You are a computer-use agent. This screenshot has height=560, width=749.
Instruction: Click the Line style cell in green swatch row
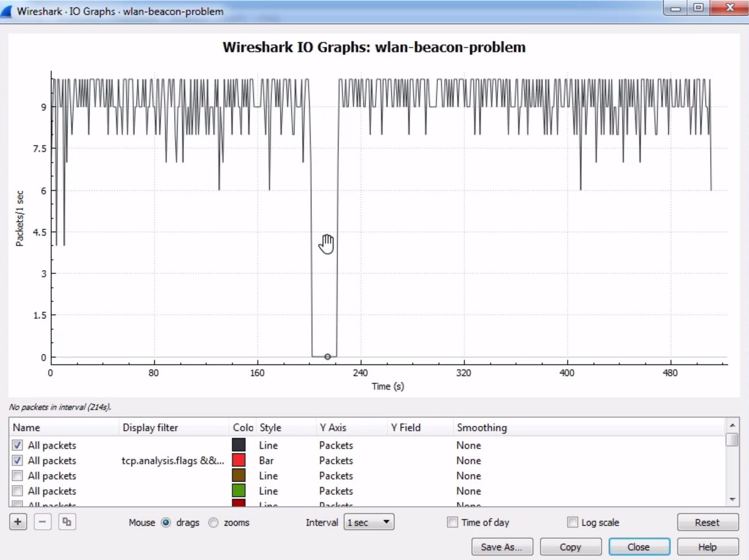tap(269, 491)
